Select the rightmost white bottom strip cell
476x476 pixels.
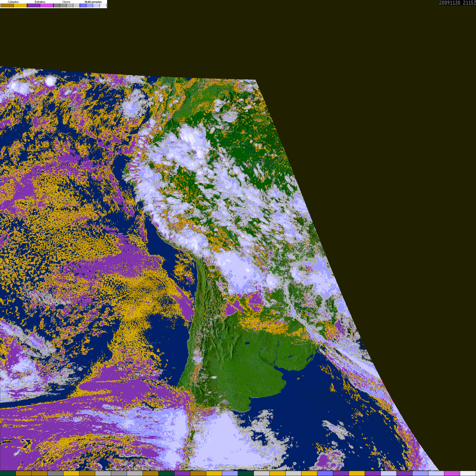pyautogui.click(x=468, y=473)
